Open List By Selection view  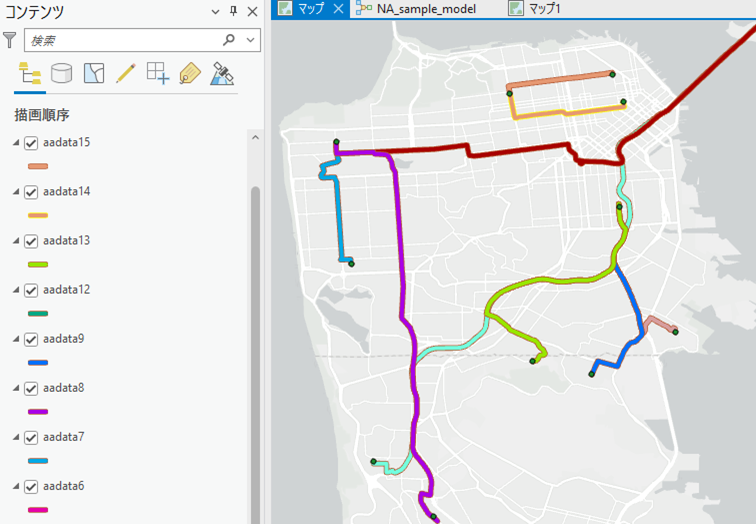tap(94, 74)
